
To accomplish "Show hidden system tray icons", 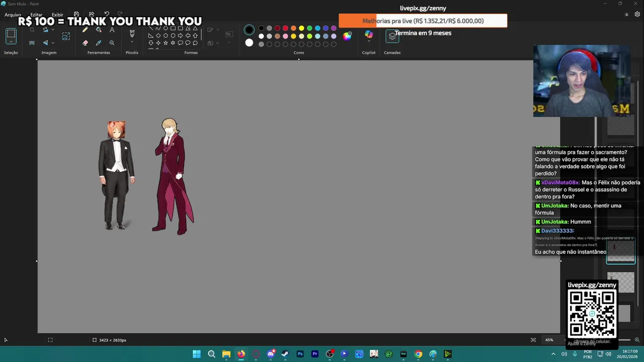I will [553, 354].
